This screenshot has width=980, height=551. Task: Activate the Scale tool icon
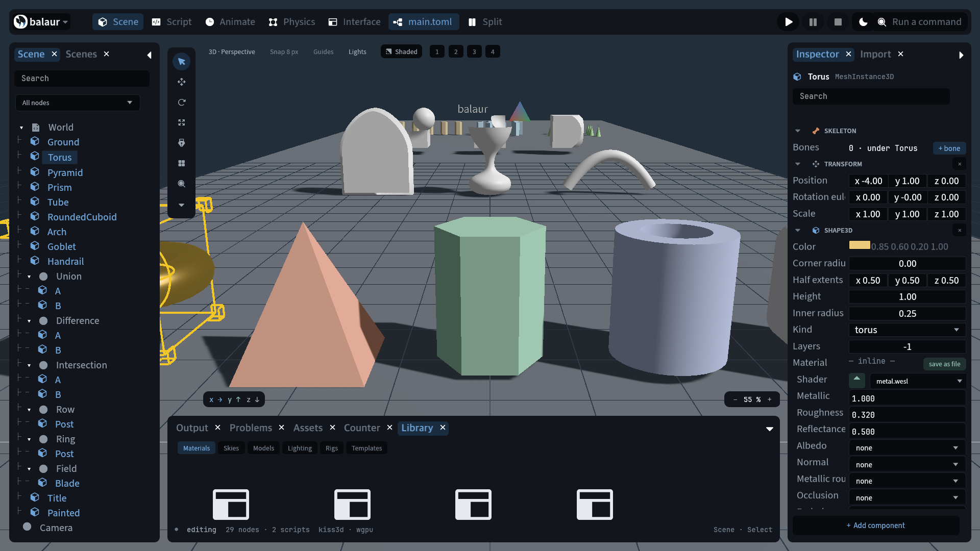(181, 122)
